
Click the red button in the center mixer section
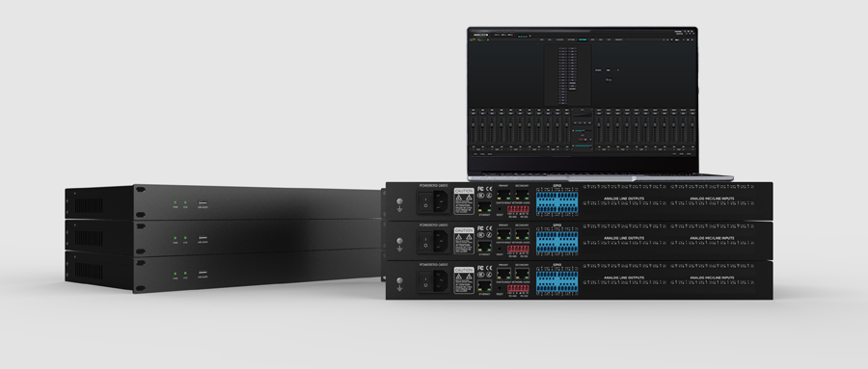click(x=582, y=140)
